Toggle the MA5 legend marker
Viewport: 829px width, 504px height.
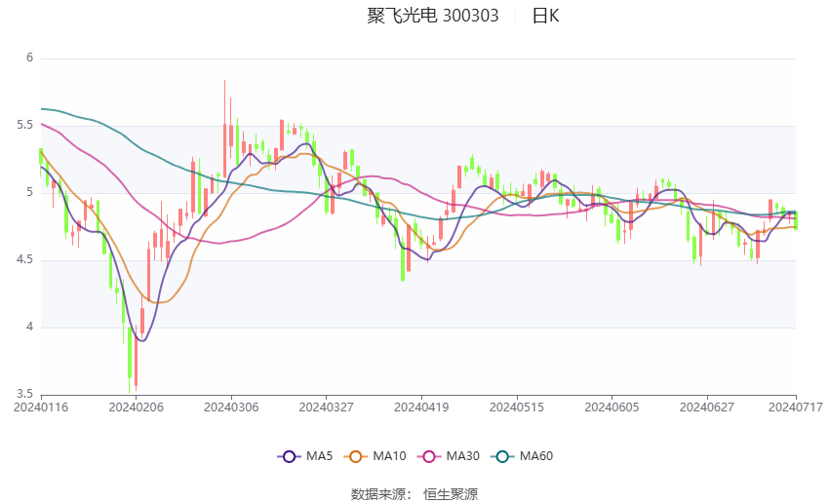pos(289,456)
